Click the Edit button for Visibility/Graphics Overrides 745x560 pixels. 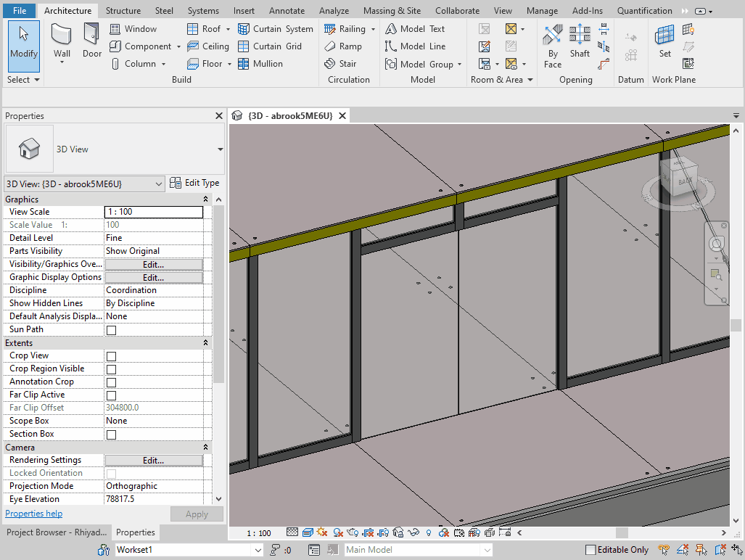[x=152, y=264]
